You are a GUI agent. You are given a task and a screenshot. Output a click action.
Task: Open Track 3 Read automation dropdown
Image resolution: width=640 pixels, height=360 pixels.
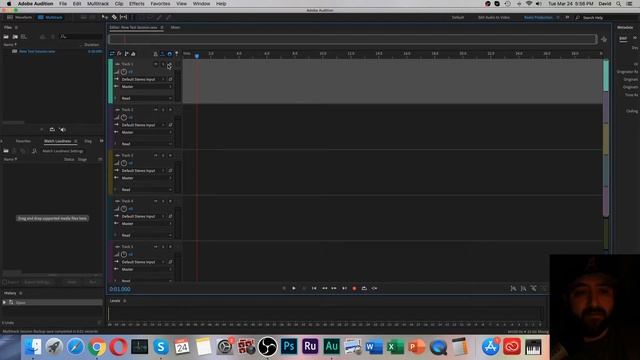(146, 190)
